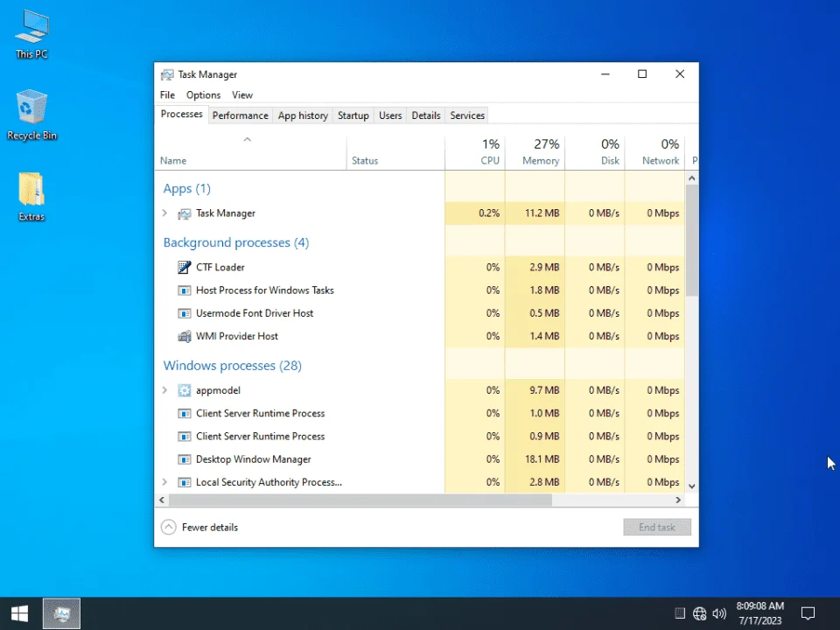Click the first Client Server Runtime Process icon
The image size is (840, 630).
pos(185,414)
